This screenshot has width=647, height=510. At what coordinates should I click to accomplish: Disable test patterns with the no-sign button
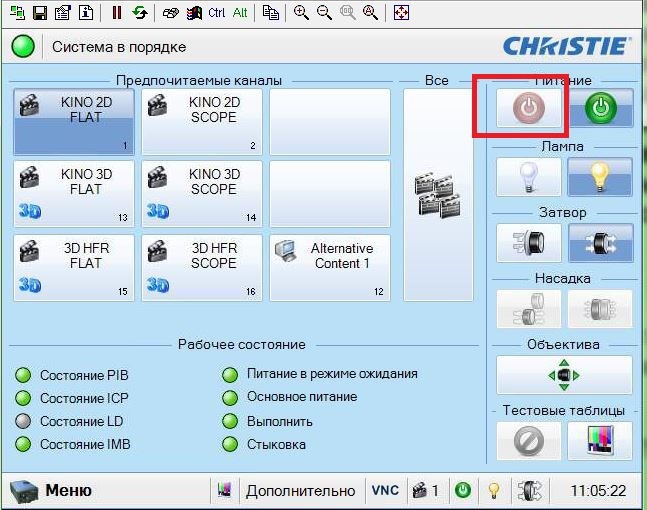(x=529, y=441)
